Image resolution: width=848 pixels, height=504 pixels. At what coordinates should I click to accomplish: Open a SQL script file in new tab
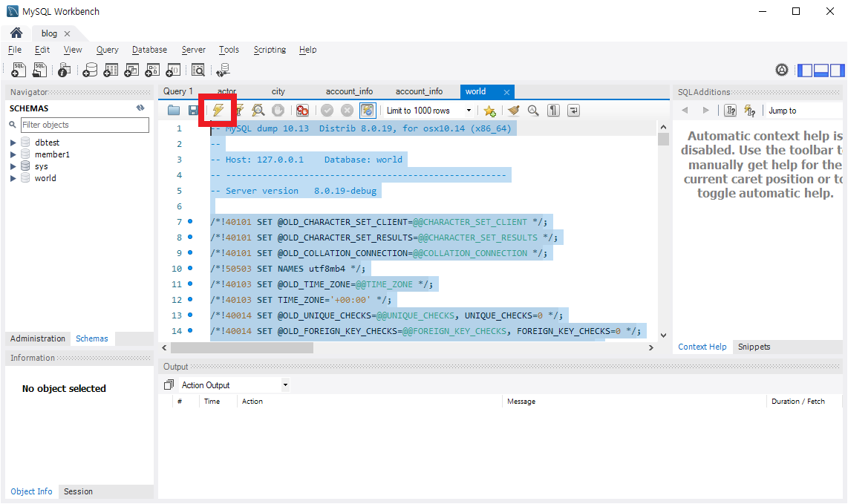click(39, 70)
